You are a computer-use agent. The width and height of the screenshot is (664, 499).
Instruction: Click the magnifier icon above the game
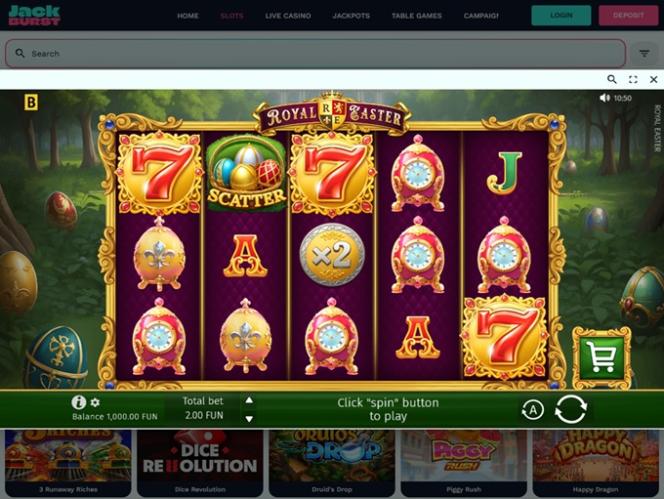(x=611, y=79)
